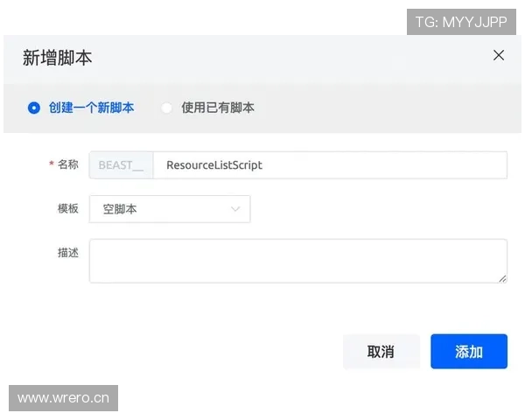Click the 名称 field label
Screen dimensions: 525x420
[68, 164]
